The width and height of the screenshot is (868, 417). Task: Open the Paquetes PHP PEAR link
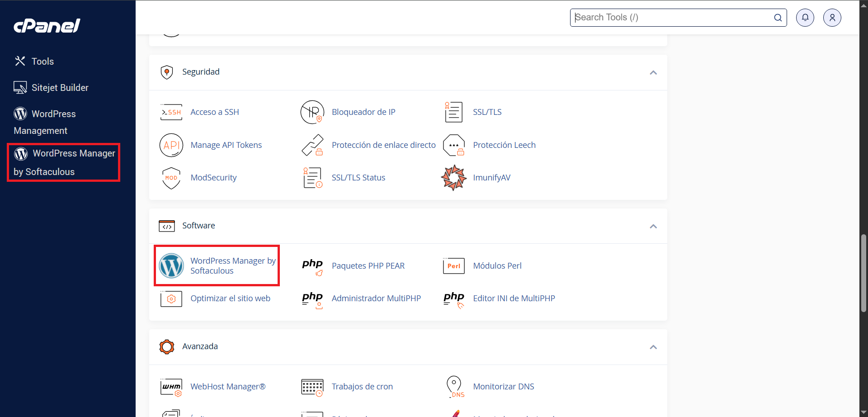[x=368, y=266]
